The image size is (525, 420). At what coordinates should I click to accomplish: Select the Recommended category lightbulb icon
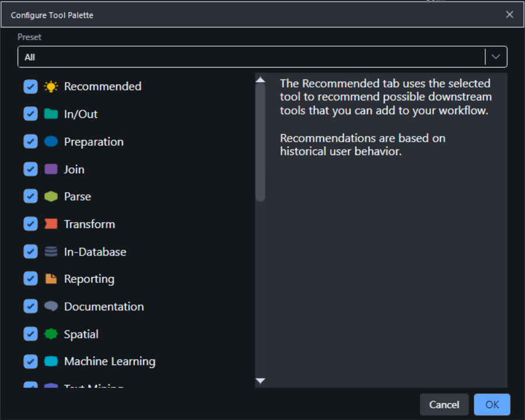pyautogui.click(x=51, y=86)
